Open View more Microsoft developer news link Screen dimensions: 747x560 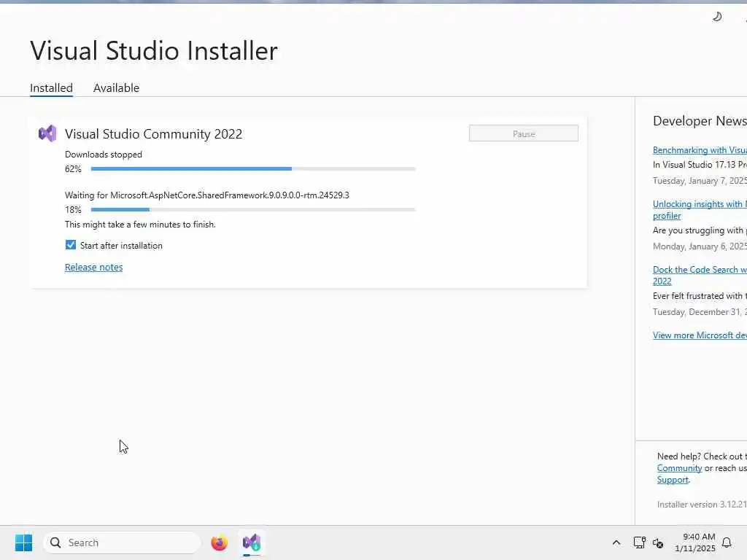(700, 335)
